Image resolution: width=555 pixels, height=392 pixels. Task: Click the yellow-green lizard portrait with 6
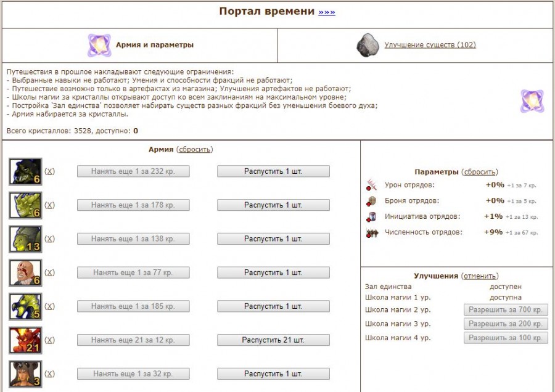[25, 205]
